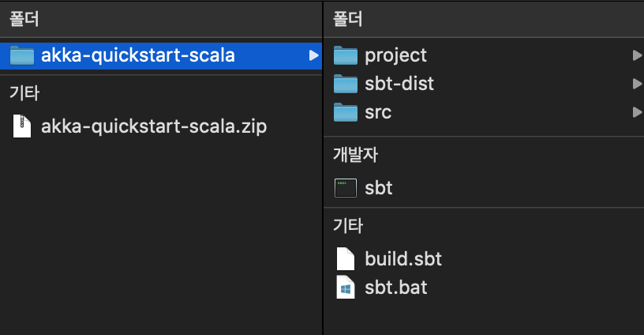Expand the src folder disclosure arrow
This screenshot has height=335, width=644.
click(637, 112)
